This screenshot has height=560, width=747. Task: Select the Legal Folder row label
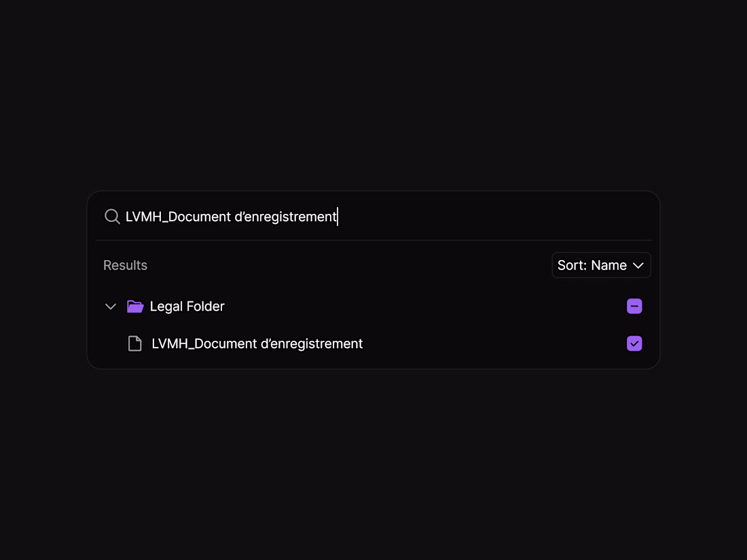tap(187, 307)
